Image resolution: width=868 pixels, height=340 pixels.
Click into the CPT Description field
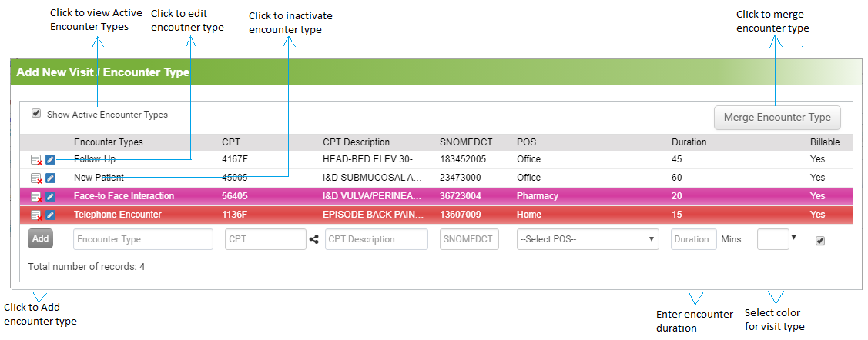click(377, 239)
